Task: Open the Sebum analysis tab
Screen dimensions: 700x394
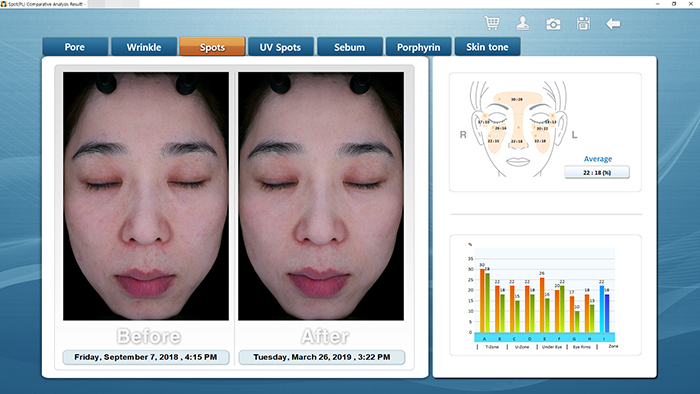Action: tap(350, 46)
